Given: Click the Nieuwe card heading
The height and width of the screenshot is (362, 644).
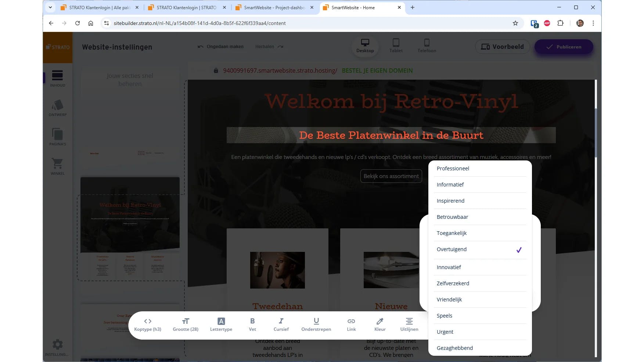Looking at the screenshot, I should (x=391, y=306).
